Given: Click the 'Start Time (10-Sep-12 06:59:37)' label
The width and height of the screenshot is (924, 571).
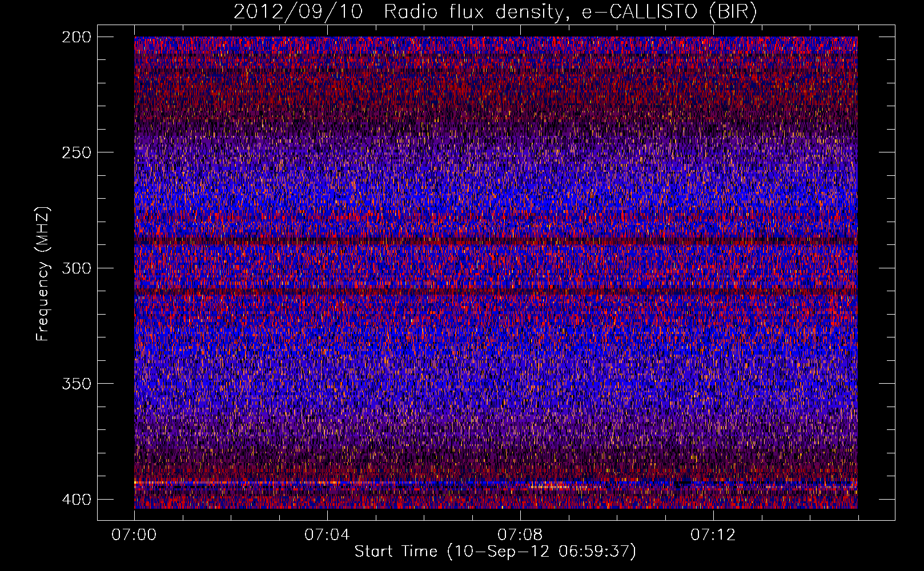Looking at the screenshot, I should [x=495, y=552].
